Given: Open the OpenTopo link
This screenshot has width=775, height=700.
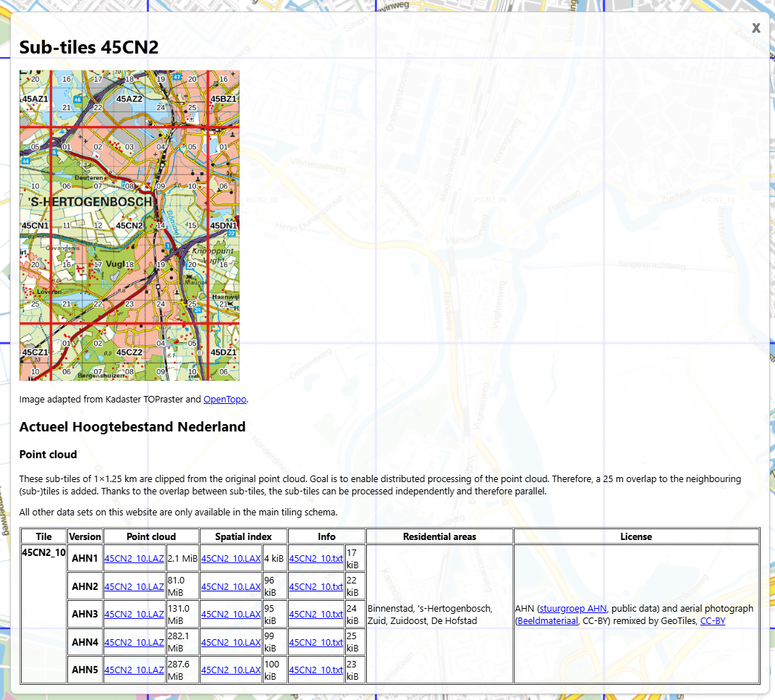Looking at the screenshot, I should (x=225, y=399).
